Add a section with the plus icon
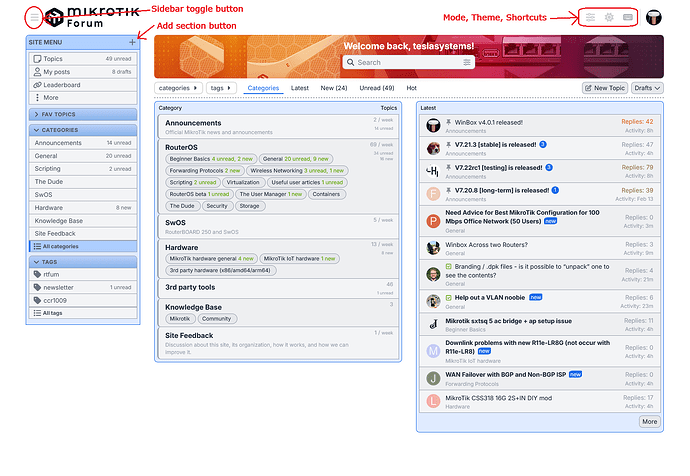The height and width of the screenshot is (476, 690). [x=132, y=42]
